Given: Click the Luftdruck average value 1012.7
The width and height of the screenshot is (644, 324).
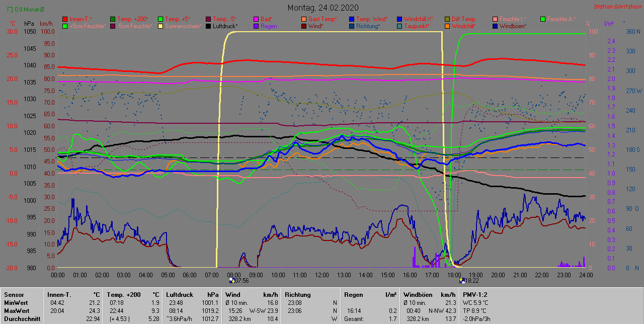Looking at the screenshot, I should (x=210, y=319).
